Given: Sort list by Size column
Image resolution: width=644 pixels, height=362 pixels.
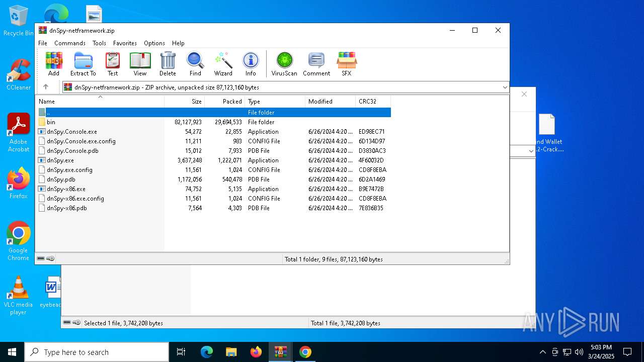Looking at the screenshot, I should coord(185,102).
